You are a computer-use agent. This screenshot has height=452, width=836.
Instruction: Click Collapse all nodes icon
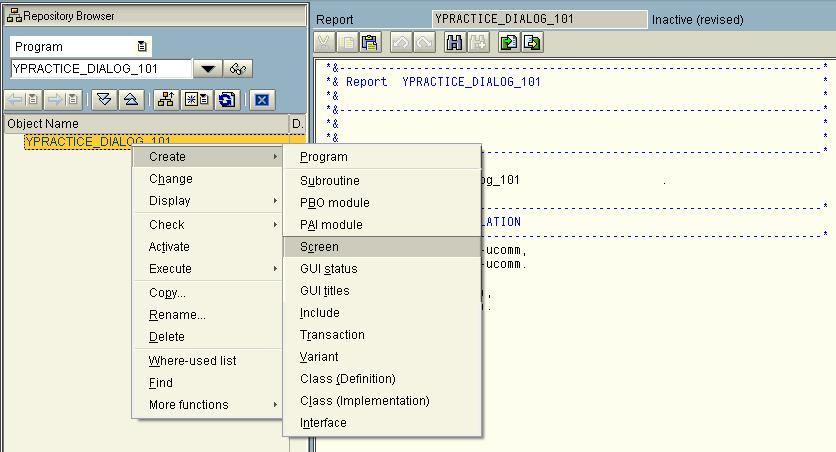coord(130,99)
